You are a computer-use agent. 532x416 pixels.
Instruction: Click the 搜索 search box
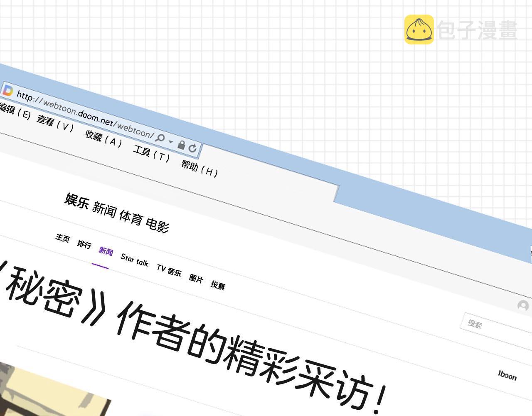497,331
